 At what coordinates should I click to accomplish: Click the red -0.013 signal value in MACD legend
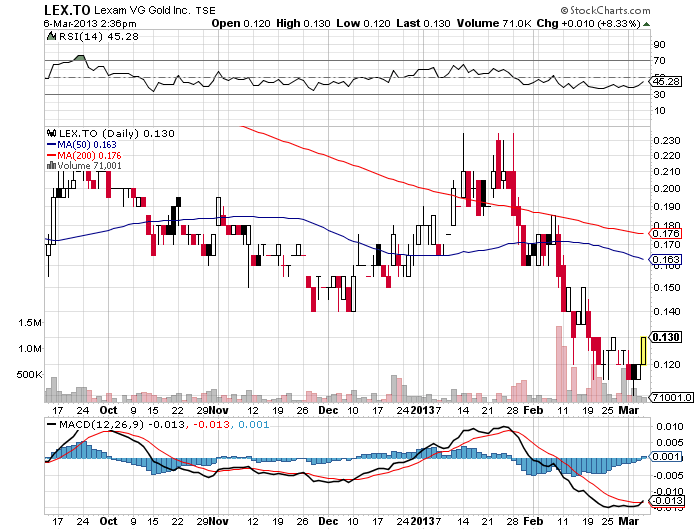211,424
